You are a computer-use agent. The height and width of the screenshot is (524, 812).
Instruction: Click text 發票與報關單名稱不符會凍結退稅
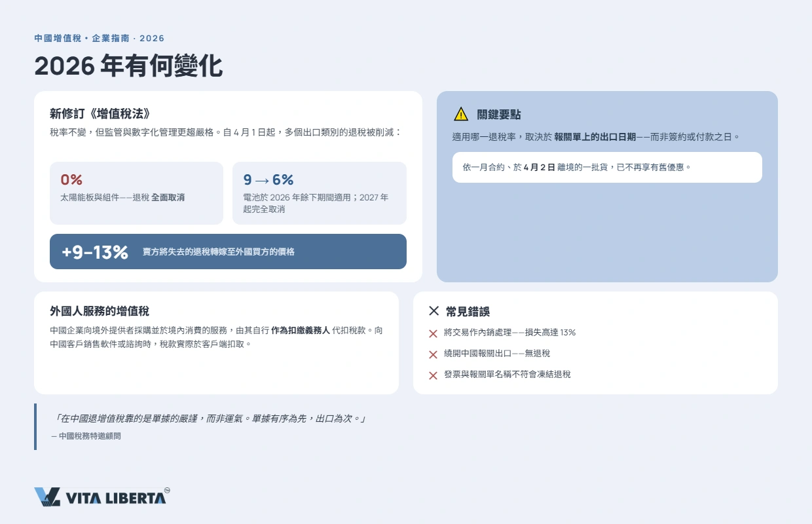(507, 375)
